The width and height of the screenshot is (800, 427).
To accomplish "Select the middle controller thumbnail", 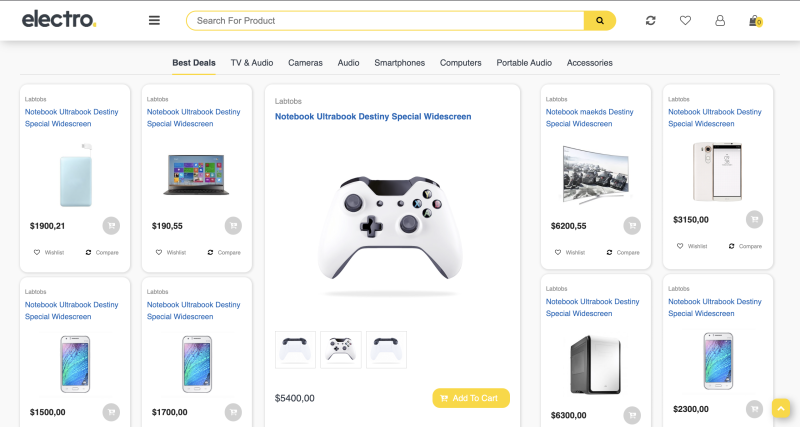I will [x=341, y=349].
